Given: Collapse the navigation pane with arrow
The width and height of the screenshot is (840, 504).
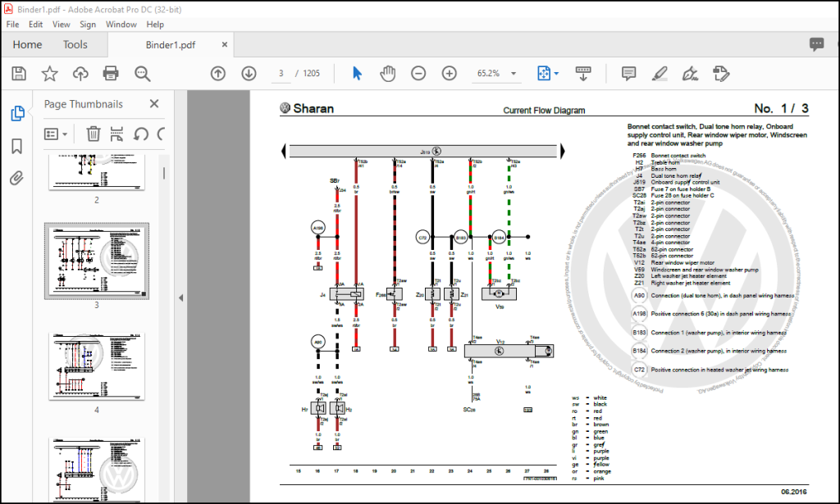Looking at the screenshot, I should tap(180, 297).
